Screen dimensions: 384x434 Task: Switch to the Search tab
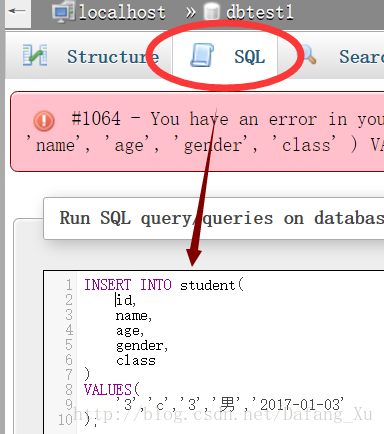pyautogui.click(x=361, y=57)
